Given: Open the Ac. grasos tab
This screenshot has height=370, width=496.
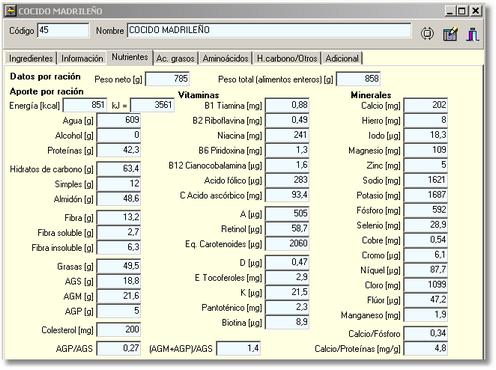Looking at the screenshot, I should 175,58.
